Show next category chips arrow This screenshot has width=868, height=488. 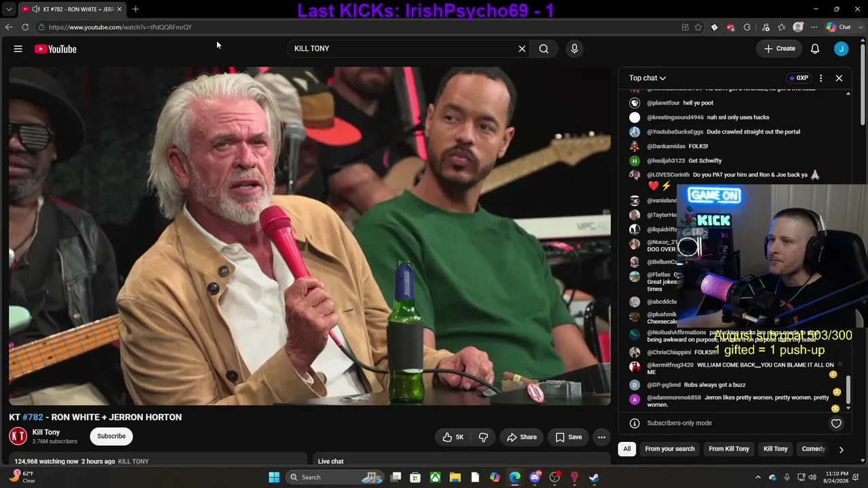pos(841,449)
